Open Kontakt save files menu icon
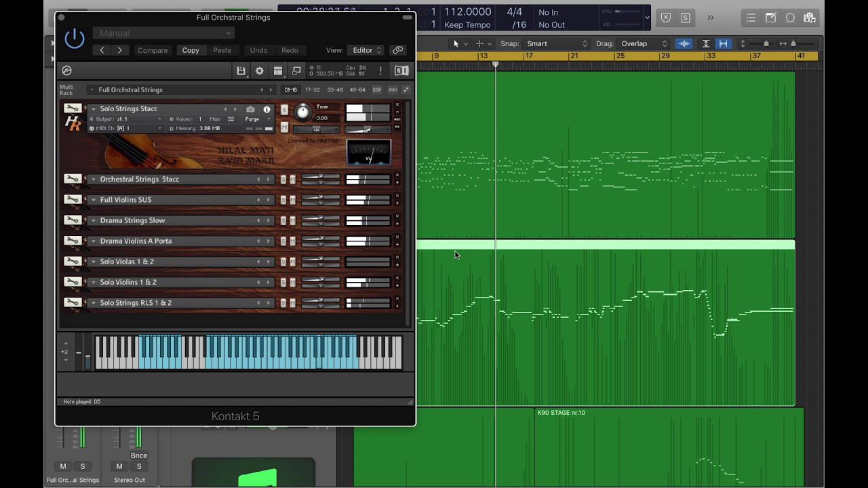Screen dimensions: 868x488 point(241,70)
